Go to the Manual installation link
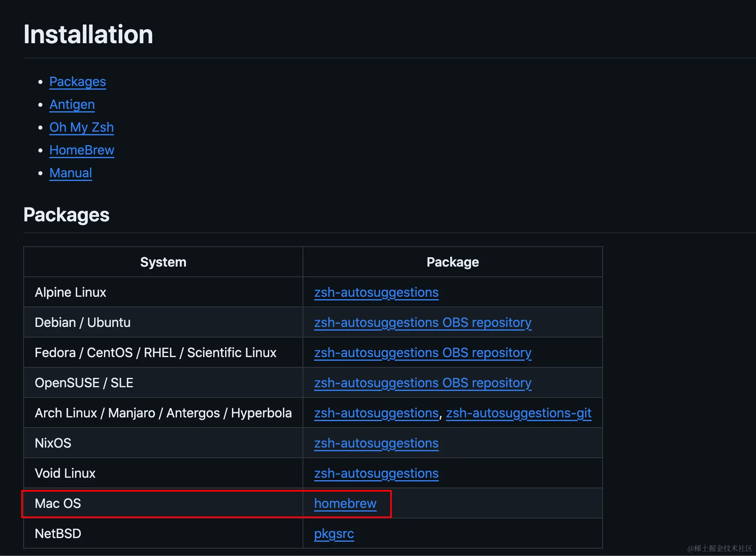The image size is (756, 556). coord(71,173)
